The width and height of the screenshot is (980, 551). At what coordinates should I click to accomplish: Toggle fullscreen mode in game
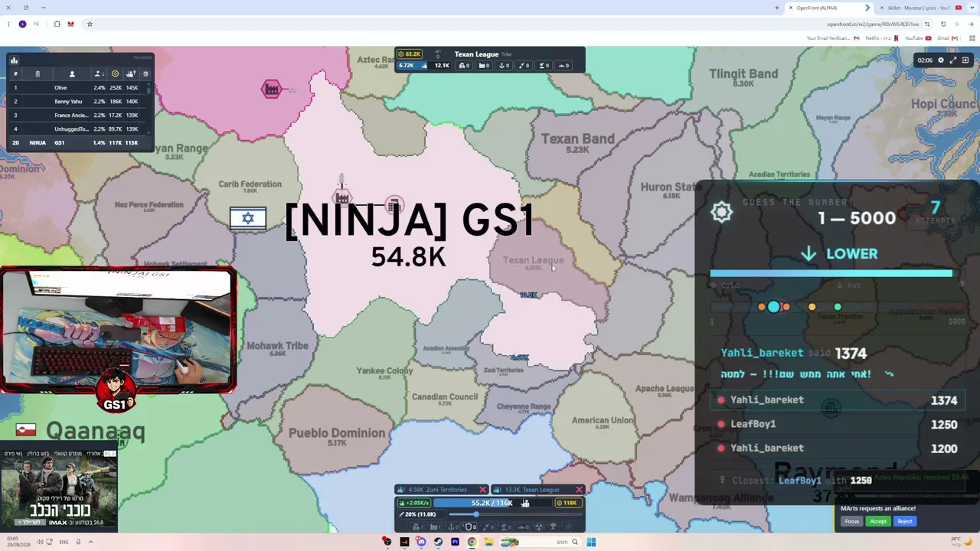[x=953, y=60]
